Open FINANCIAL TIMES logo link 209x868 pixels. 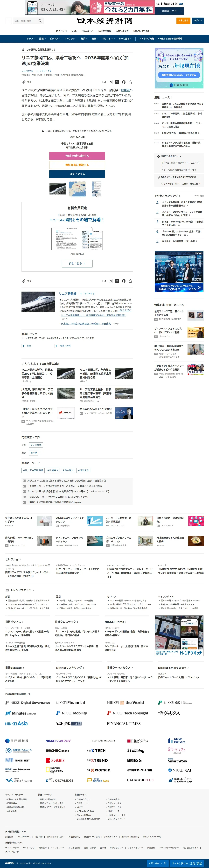(124, 723)
